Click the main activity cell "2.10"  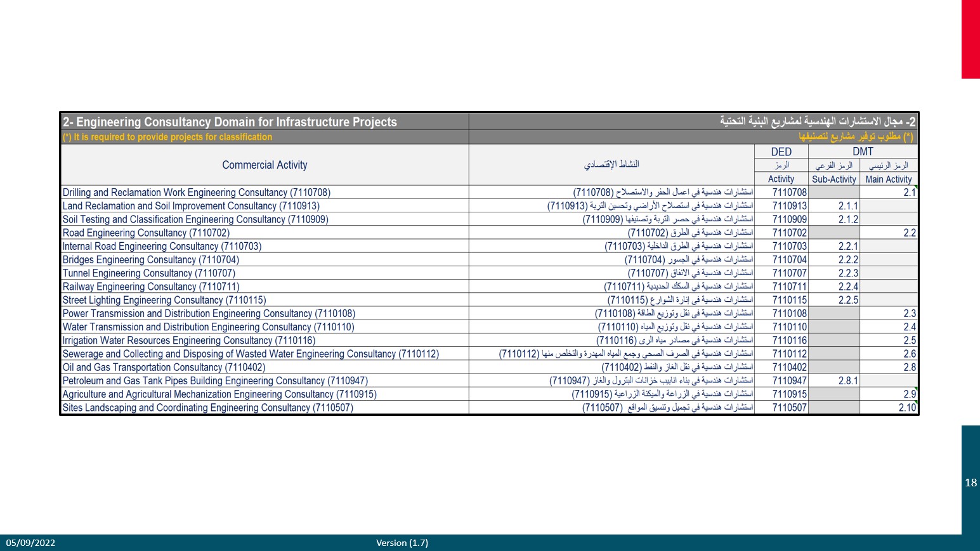pyautogui.click(x=906, y=408)
